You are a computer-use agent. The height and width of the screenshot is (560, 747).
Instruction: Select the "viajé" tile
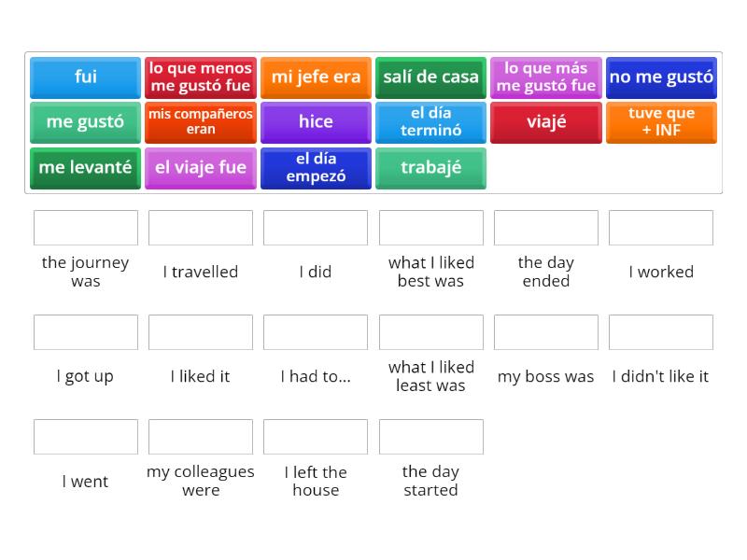[x=545, y=122]
